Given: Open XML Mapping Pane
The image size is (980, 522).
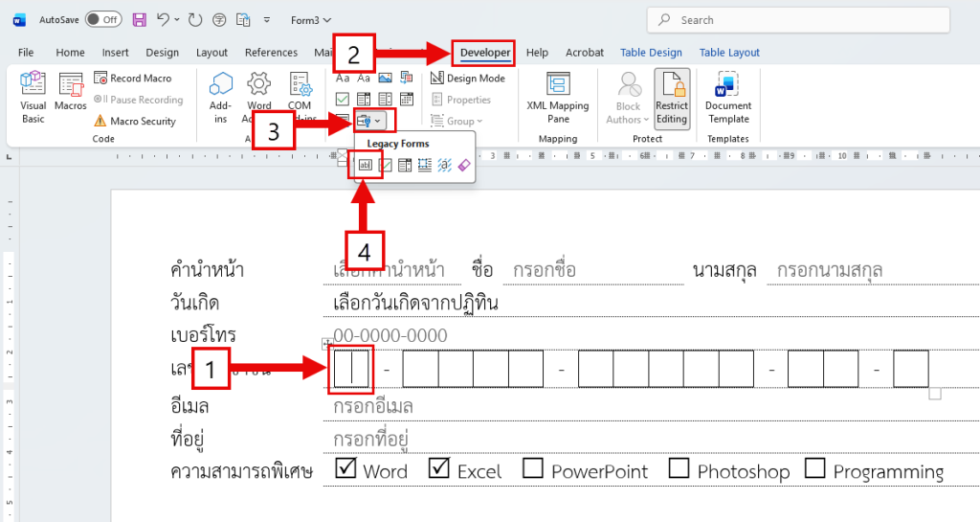Looking at the screenshot, I should point(558,97).
